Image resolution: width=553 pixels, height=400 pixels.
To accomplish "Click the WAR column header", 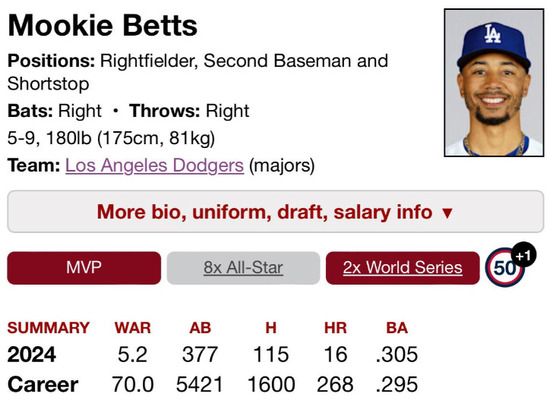I will 133,328.
